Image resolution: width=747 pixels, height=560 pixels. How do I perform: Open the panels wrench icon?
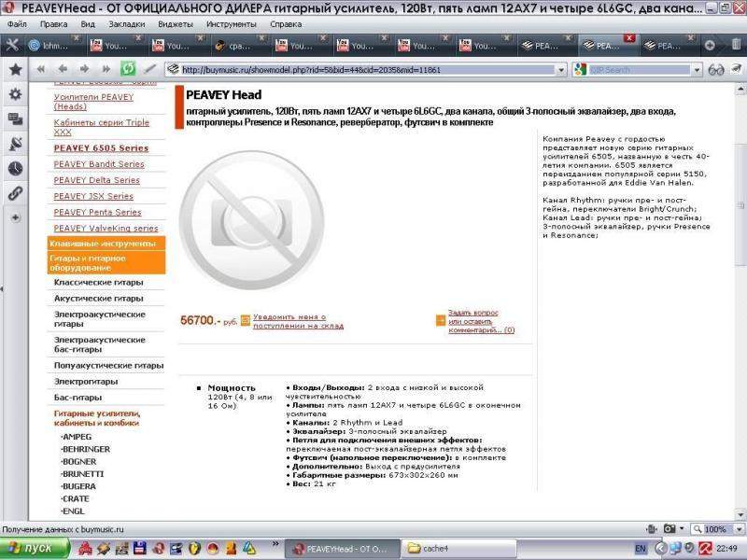12,45
